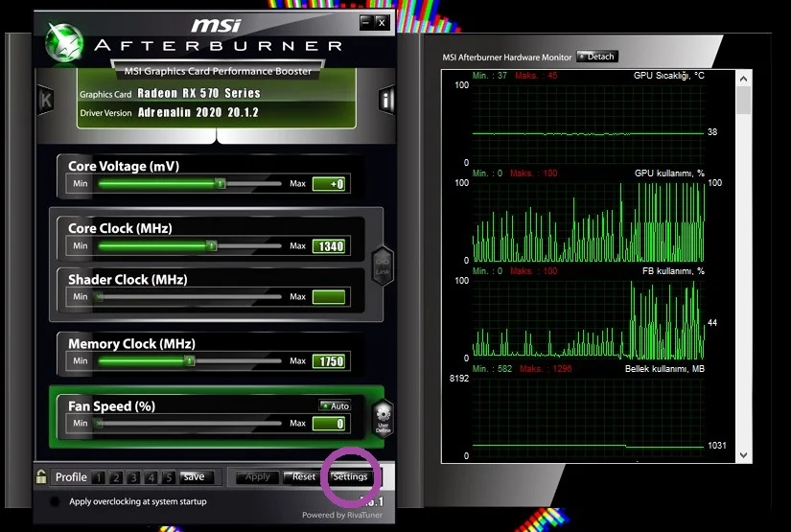Toggle Apply overclocking at system startup

tap(55, 501)
